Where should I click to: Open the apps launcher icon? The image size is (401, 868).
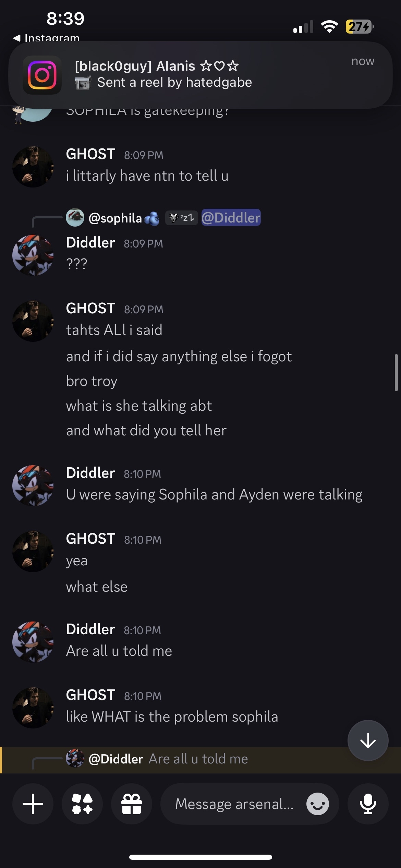tap(82, 804)
